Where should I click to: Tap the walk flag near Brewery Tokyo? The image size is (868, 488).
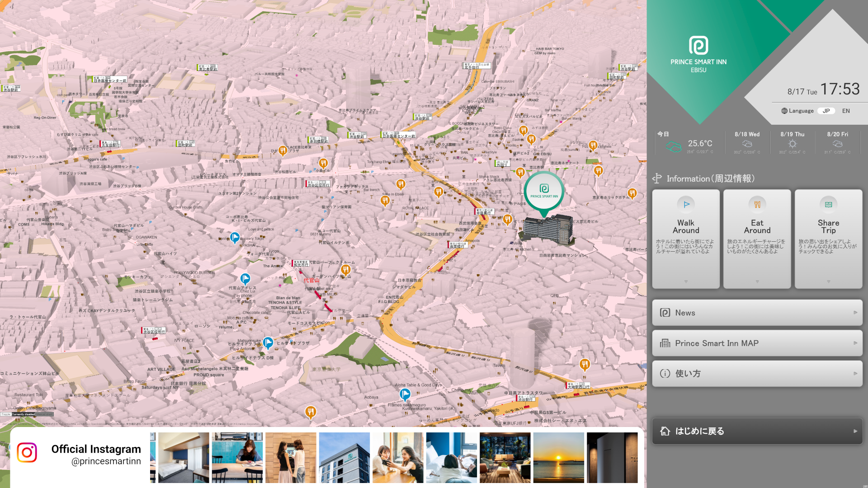[x=235, y=237]
